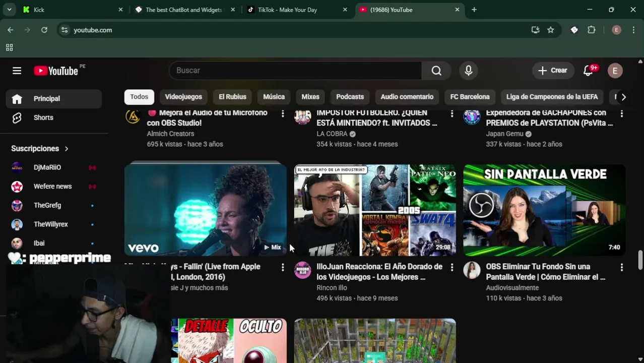This screenshot has width=644, height=363.
Task: Select the Podcasts filter chip
Action: pos(350,97)
